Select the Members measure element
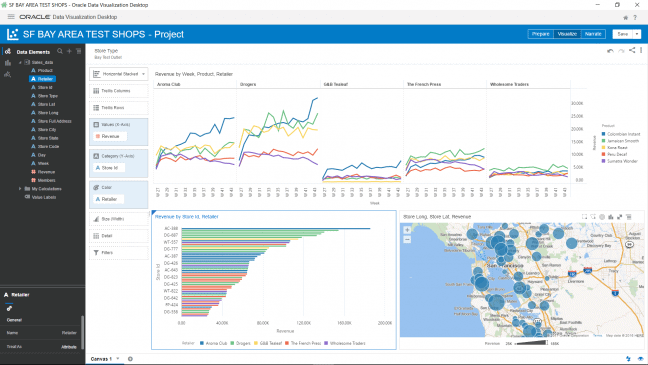Viewport: 648px width, 365px height. [x=46, y=181]
